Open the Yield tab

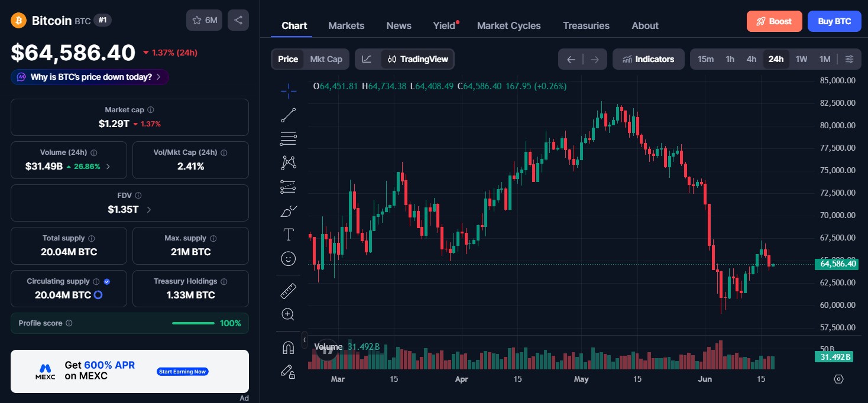[x=444, y=25]
